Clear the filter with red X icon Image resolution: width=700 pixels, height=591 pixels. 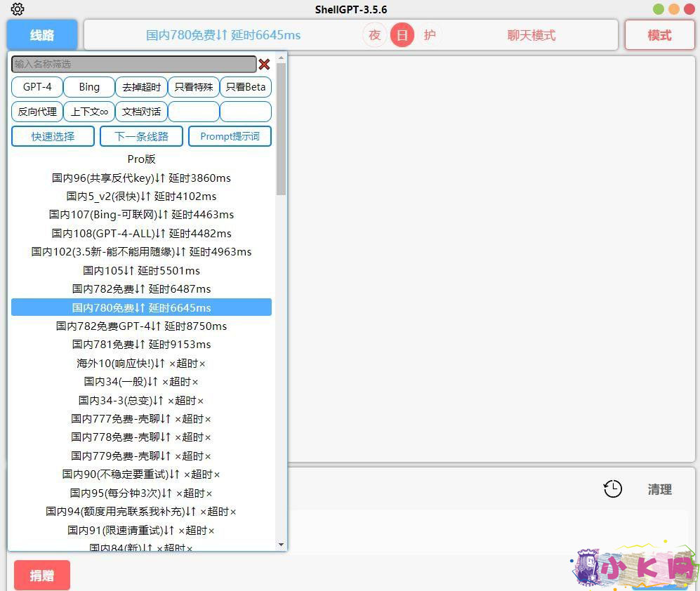click(x=264, y=65)
